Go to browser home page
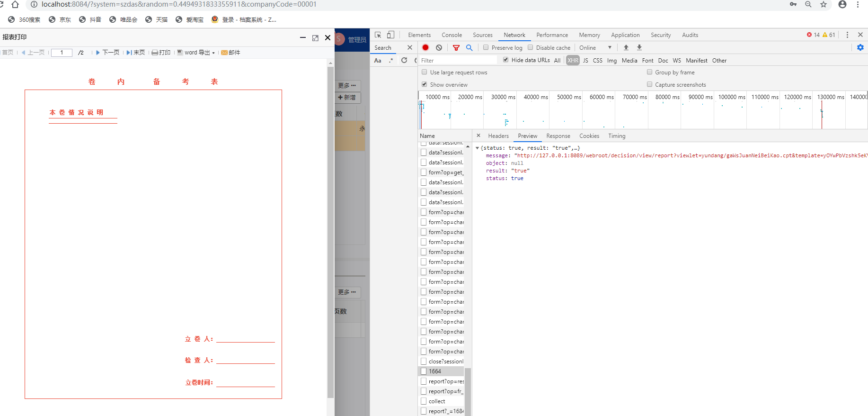This screenshot has width=868, height=416. click(x=15, y=4)
